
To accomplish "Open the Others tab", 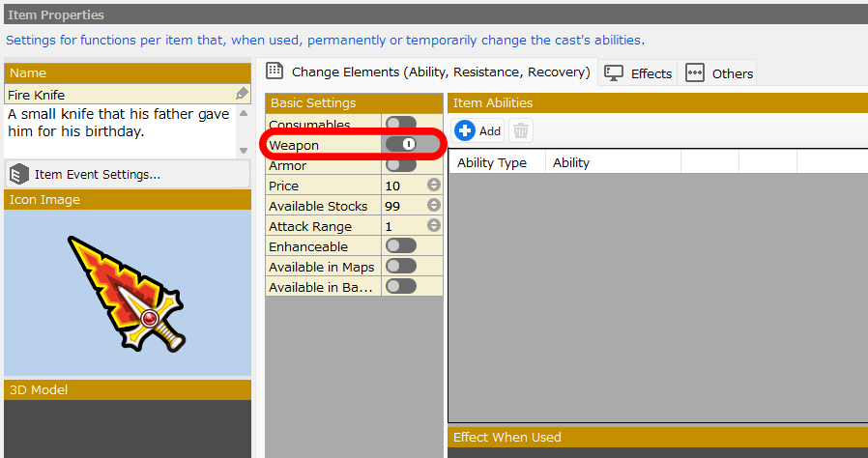I will tap(720, 73).
